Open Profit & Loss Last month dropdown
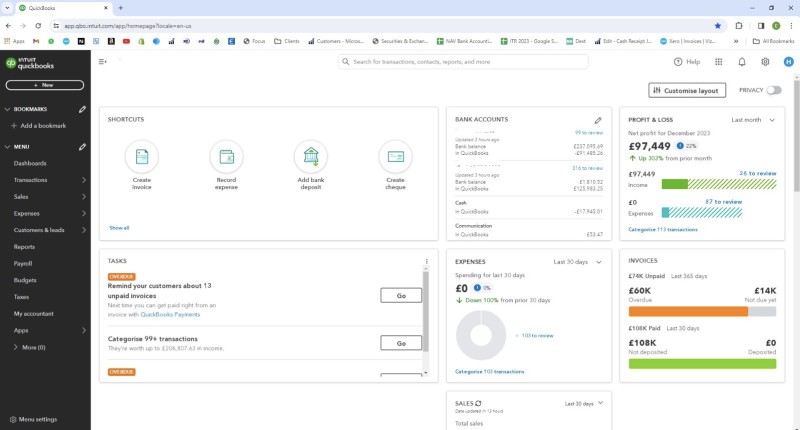Image resolution: width=800 pixels, height=430 pixels. 753,120
